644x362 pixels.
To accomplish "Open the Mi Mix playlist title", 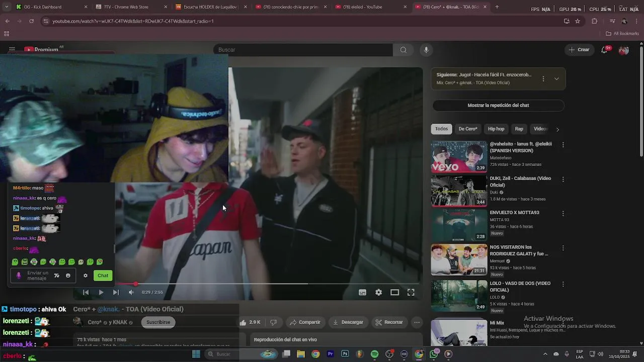I will 497,323.
